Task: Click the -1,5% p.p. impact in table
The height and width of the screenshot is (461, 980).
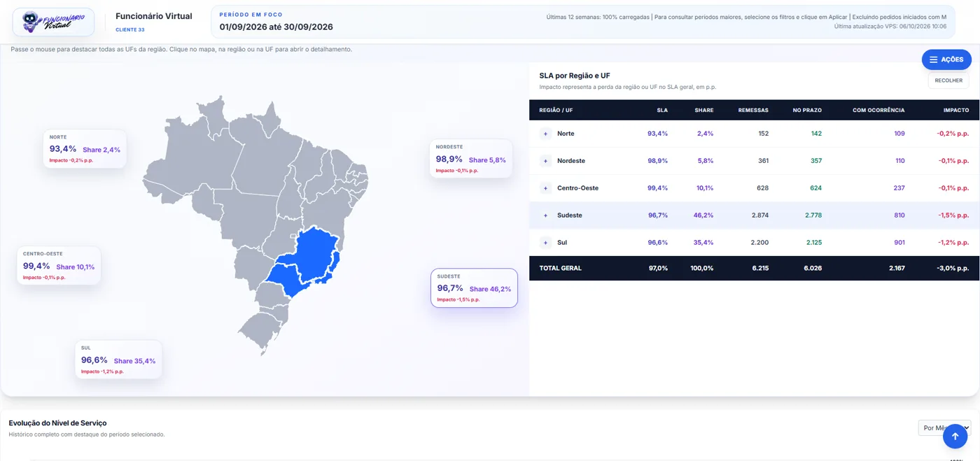Action: 954,215
